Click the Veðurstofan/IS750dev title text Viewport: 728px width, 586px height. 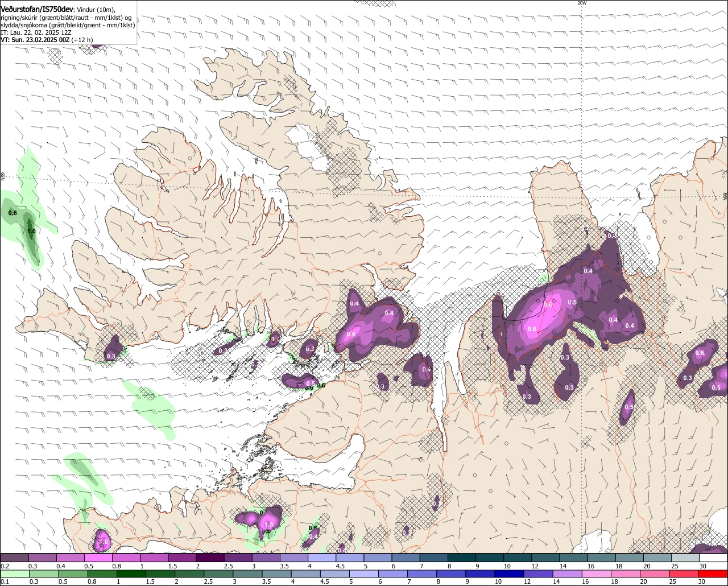(36, 10)
